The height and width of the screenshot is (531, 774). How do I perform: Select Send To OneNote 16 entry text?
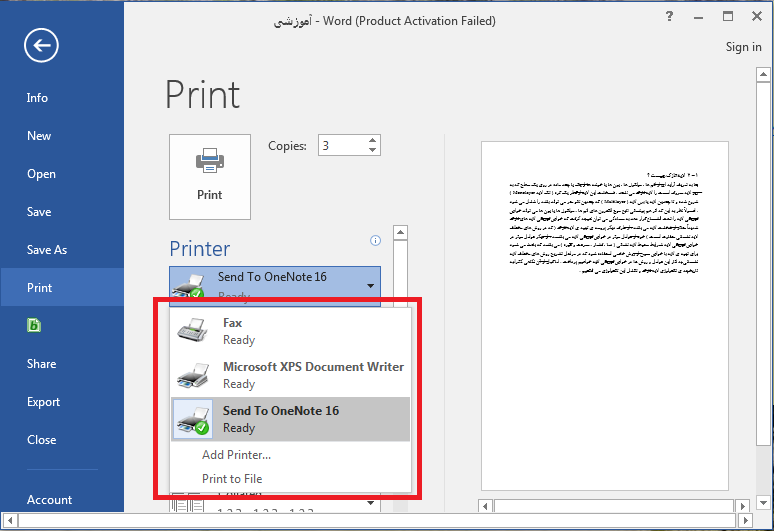point(281,419)
